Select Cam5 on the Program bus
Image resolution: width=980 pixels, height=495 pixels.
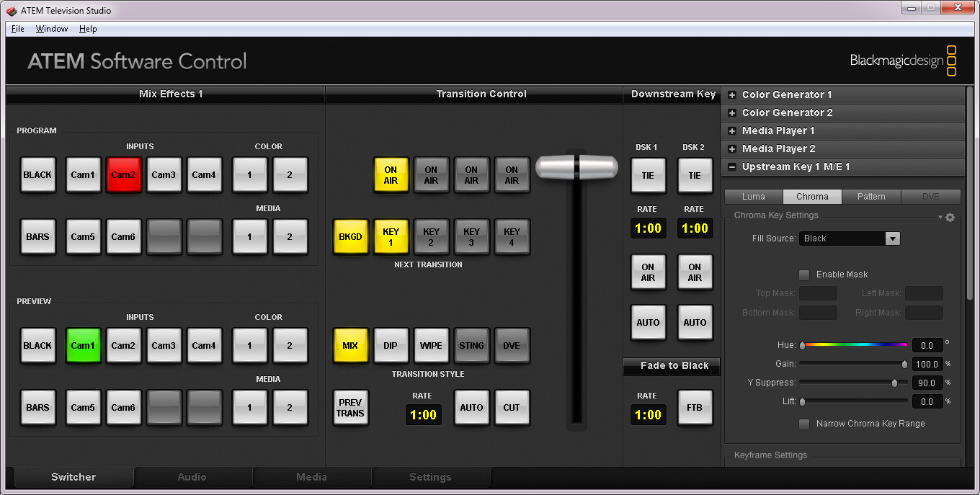coord(83,237)
